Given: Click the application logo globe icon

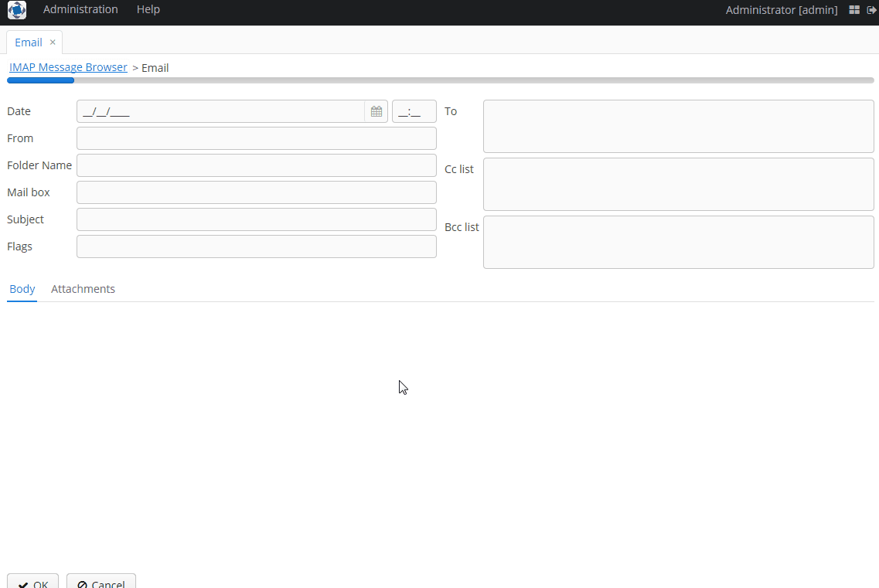Looking at the screenshot, I should pos(16,10).
